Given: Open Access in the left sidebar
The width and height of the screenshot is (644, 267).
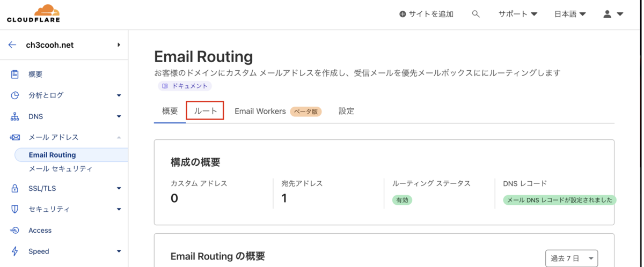Looking at the screenshot, I should 40,231.
